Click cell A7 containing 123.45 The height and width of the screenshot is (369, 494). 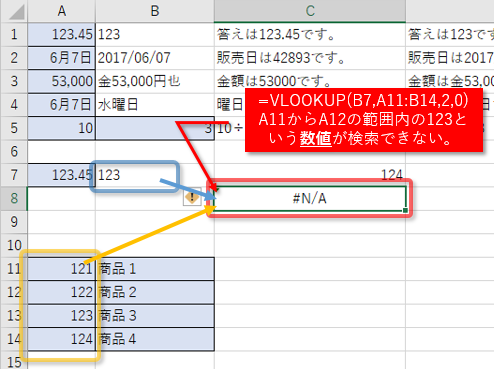pos(62,175)
